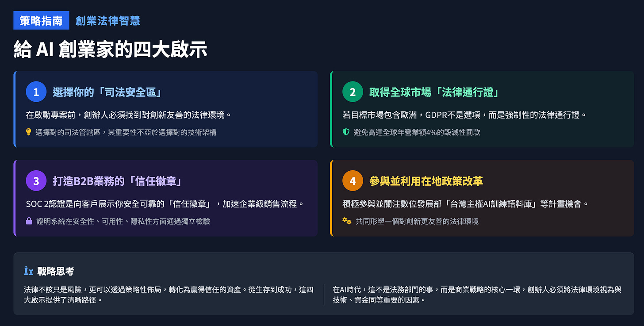Click the note about 全球年營業額4%的毀滅性罰款
Screen dimensions: 644x326
pos(417,132)
